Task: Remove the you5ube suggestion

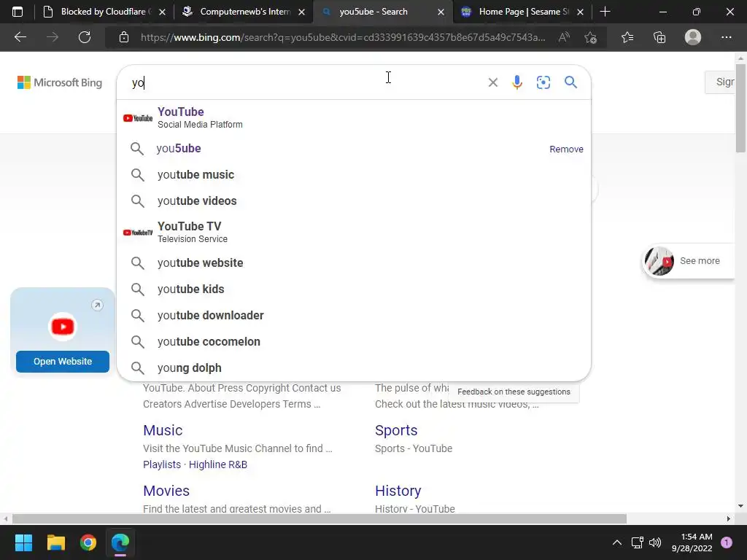Action: click(x=566, y=149)
